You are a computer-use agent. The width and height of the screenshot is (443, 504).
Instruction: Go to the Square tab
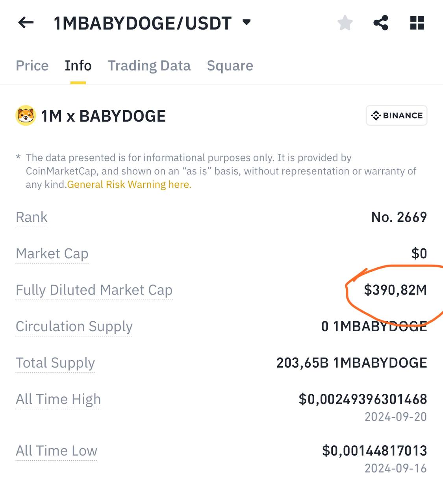230,65
